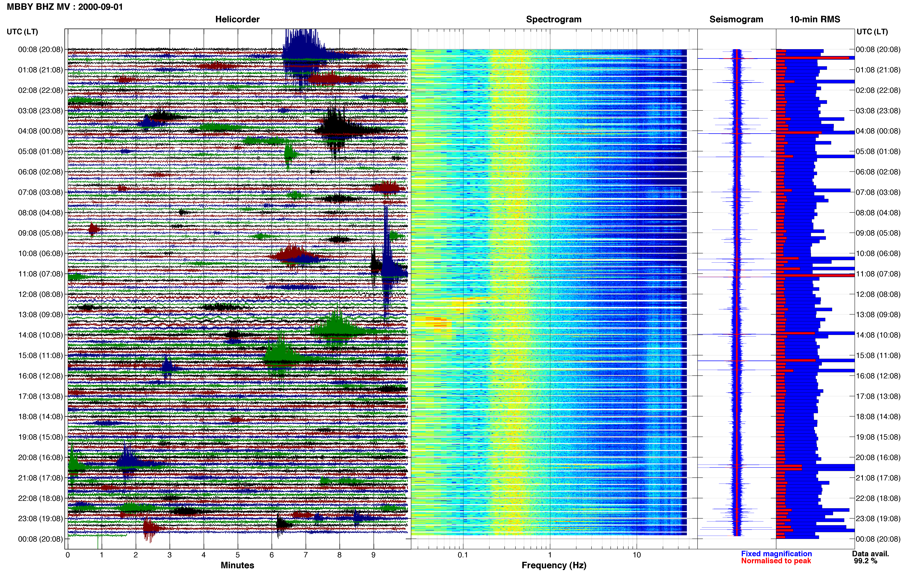924x578 pixels.
Task: Click the 'Helicorder' panel heading
Action: [237, 19]
